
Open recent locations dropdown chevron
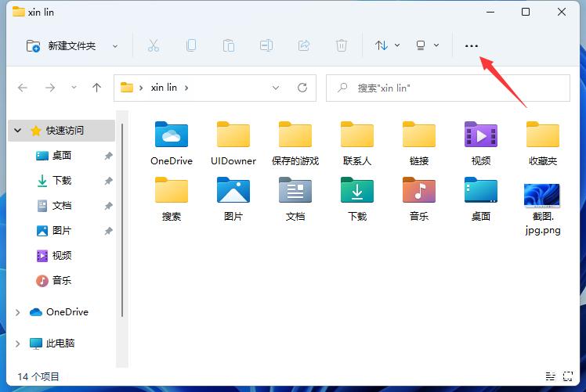point(74,88)
